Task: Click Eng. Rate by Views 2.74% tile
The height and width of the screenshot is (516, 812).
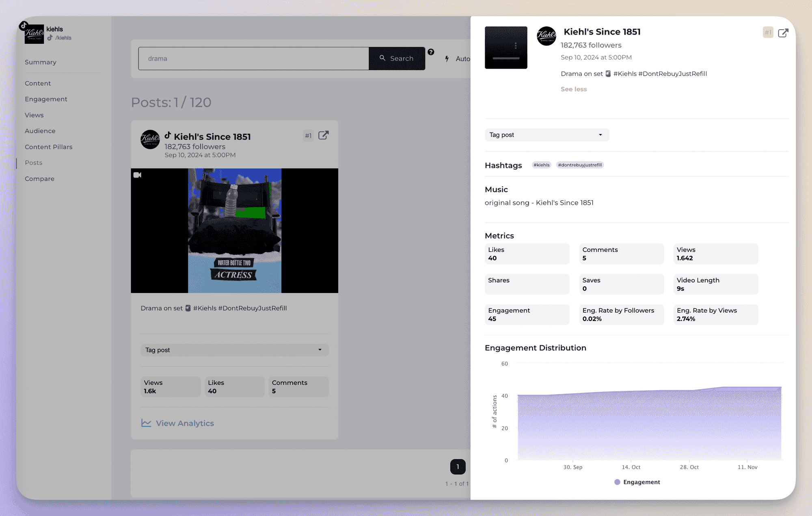Action: coord(716,314)
